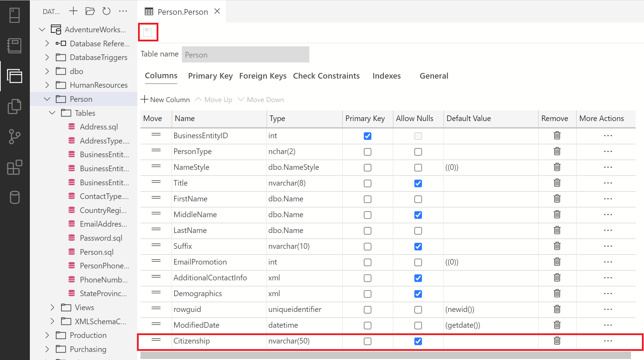644x360 pixels.
Task: Refresh the database connections panel
Action: click(x=106, y=11)
